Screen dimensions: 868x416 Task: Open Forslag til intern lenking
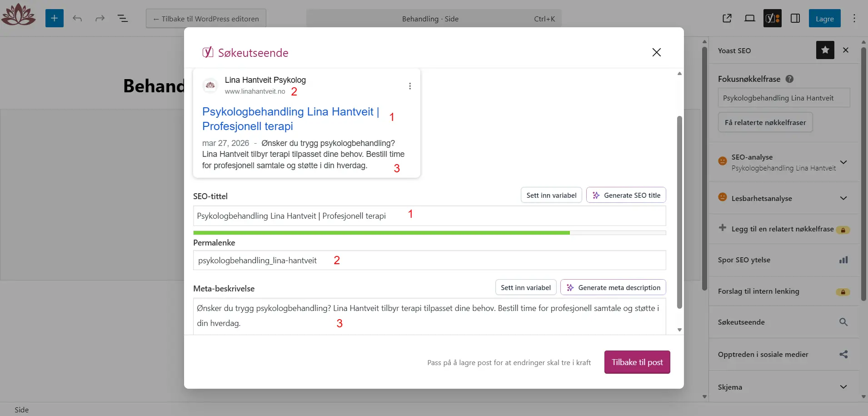click(x=784, y=291)
